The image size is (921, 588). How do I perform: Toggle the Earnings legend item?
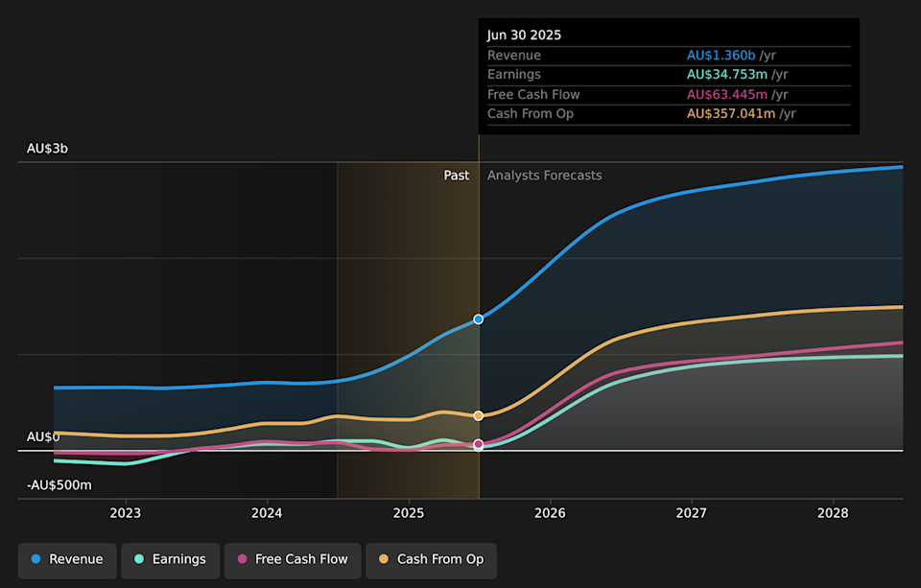pos(170,559)
